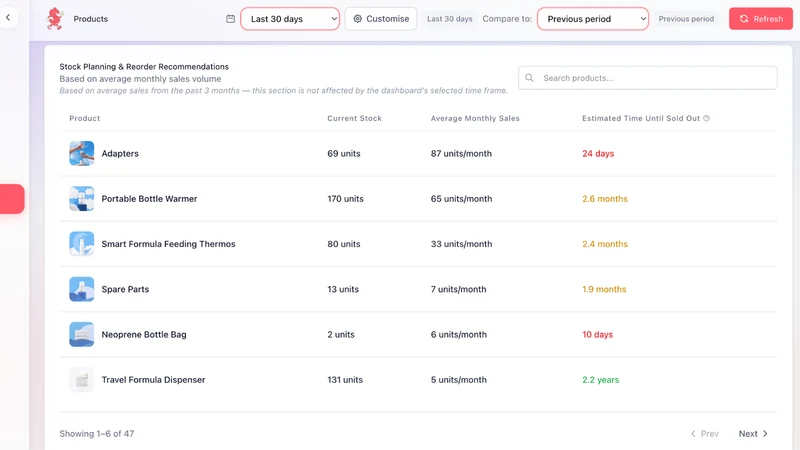
Task: Click the 2.6 months estimate
Action: click(605, 199)
